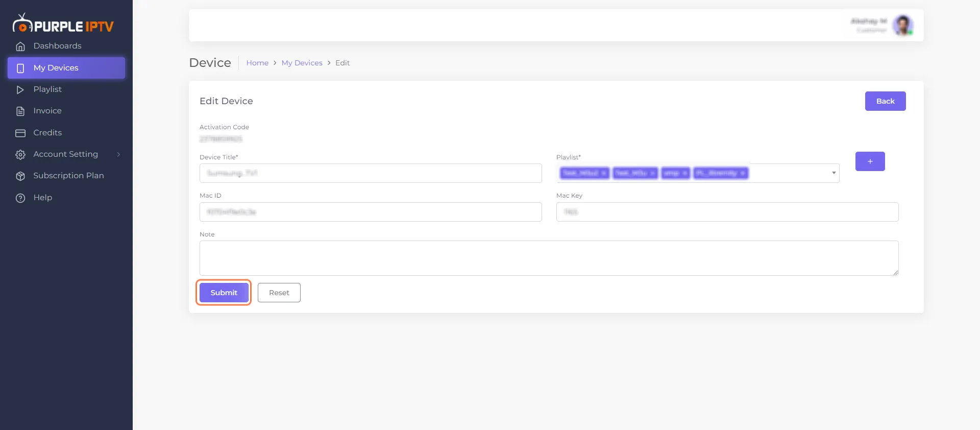This screenshot has width=980, height=430.
Task: Click the My Devices phone icon
Action: [x=20, y=68]
